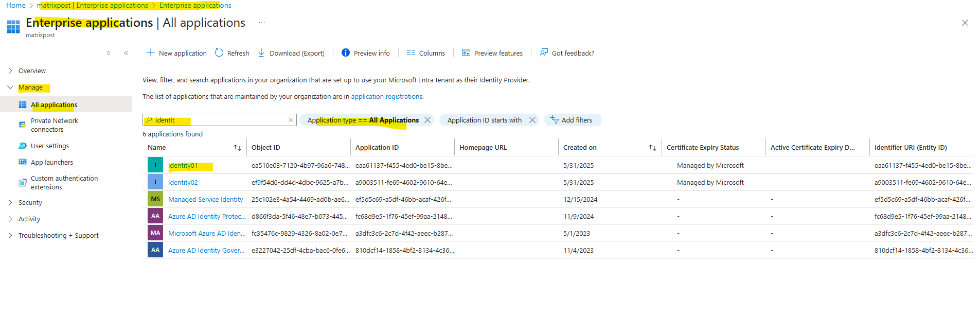The width and height of the screenshot is (980, 333).
Task: Click the Columns list icon
Action: point(411,52)
